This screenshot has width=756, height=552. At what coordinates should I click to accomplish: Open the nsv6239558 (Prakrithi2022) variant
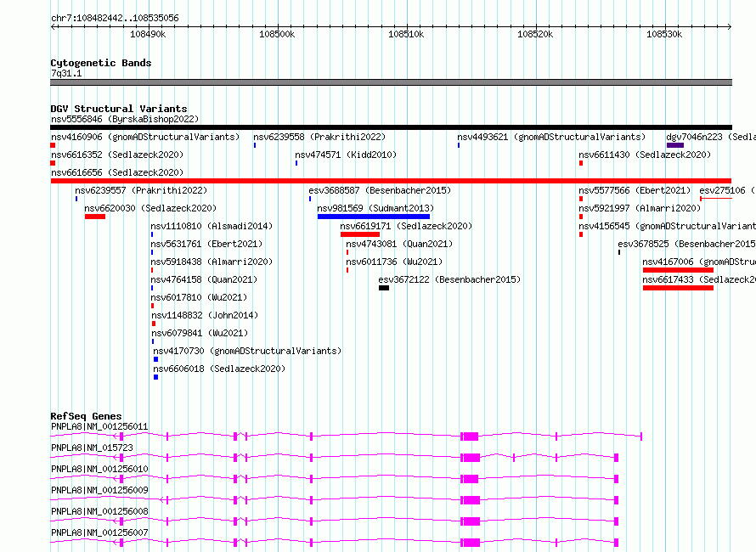pos(319,137)
